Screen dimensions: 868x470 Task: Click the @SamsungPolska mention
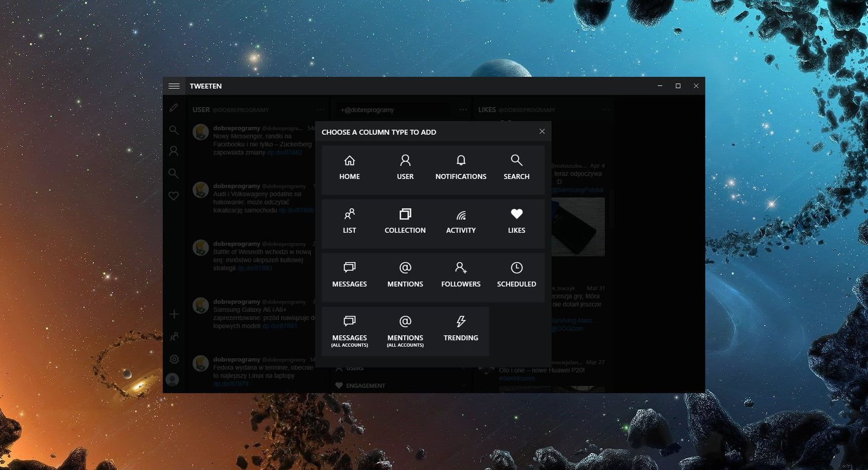pos(577,190)
